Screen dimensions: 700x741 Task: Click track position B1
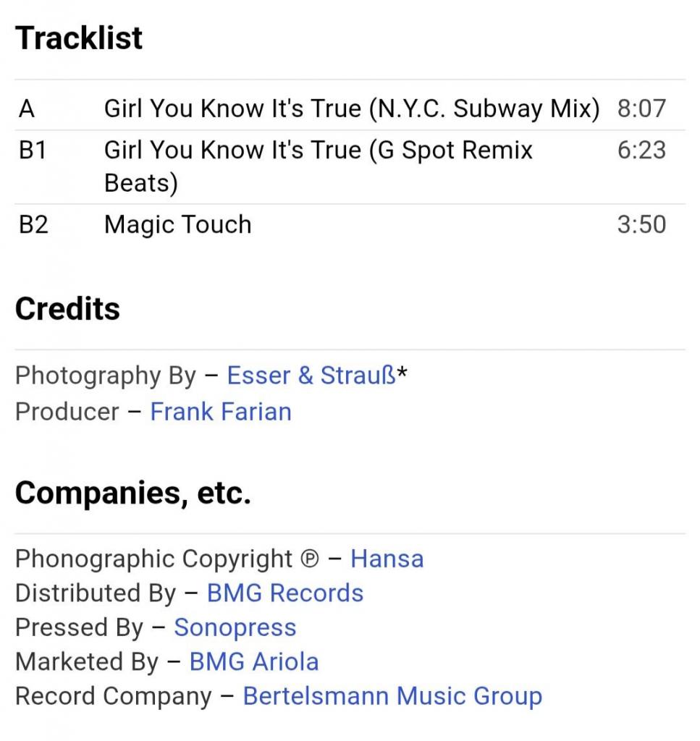click(33, 151)
